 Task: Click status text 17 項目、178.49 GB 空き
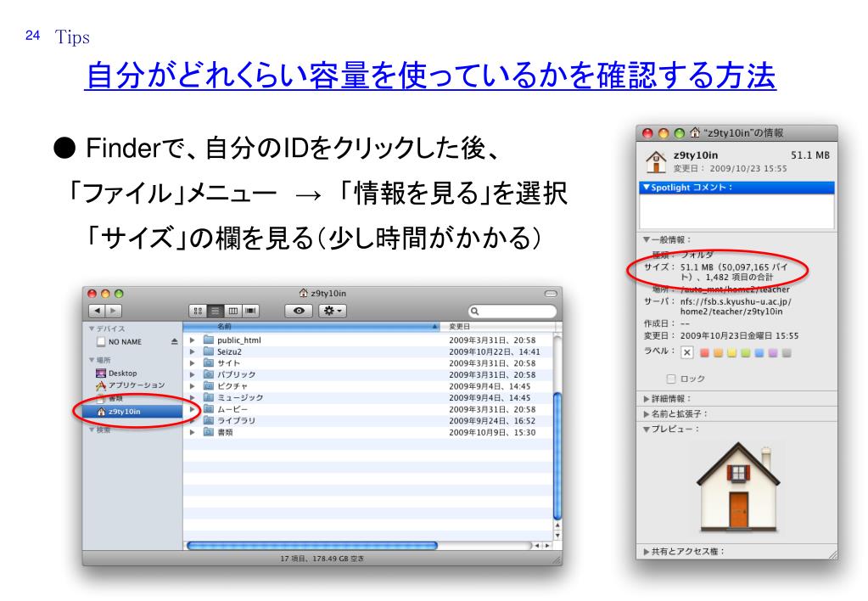pos(322,559)
